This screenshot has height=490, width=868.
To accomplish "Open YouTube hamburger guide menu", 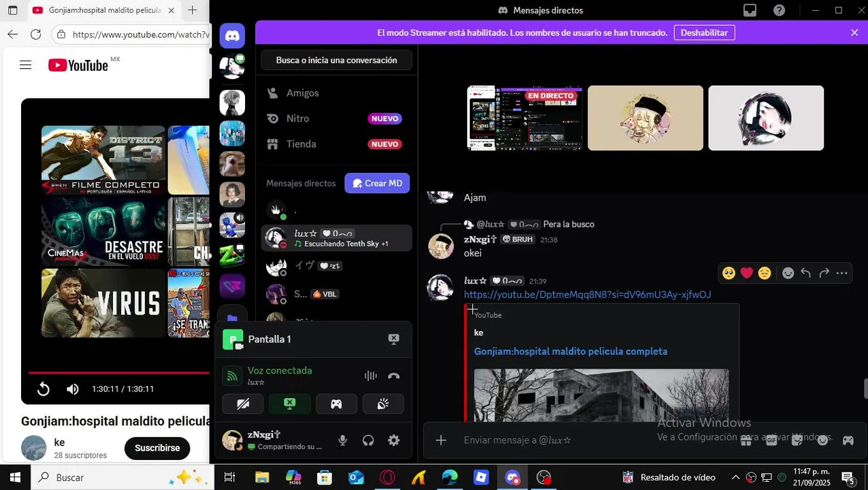I will point(26,65).
